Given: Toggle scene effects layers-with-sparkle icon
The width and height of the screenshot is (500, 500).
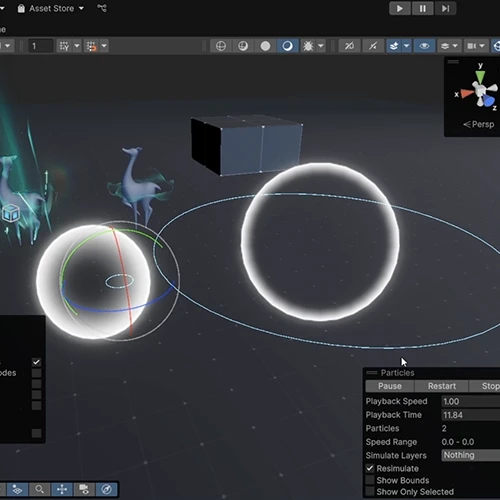Looking at the screenshot, I should point(394,46).
